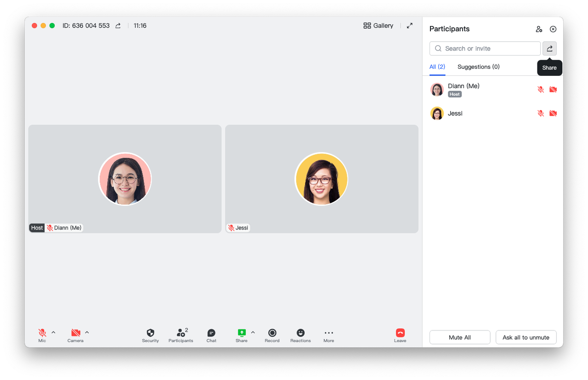
Task: Unmute microphone in bottom toolbar
Action: coord(42,335)
